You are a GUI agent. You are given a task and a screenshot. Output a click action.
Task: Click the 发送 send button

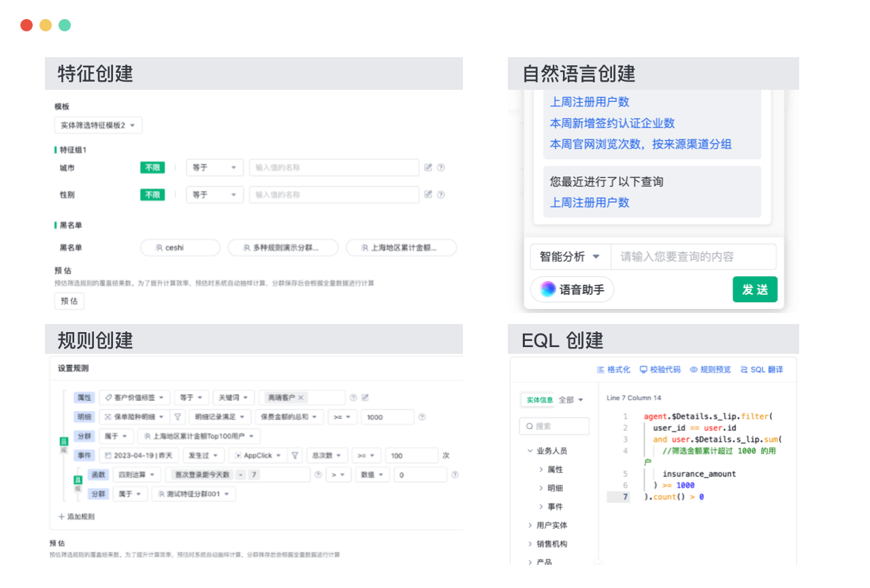point(755,289)
